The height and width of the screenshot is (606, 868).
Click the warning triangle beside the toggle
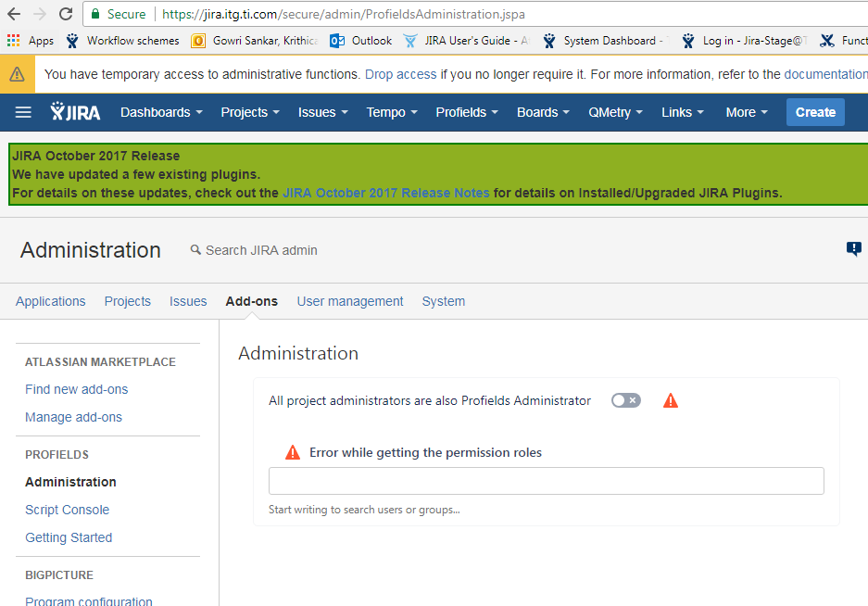coord(671,400)
